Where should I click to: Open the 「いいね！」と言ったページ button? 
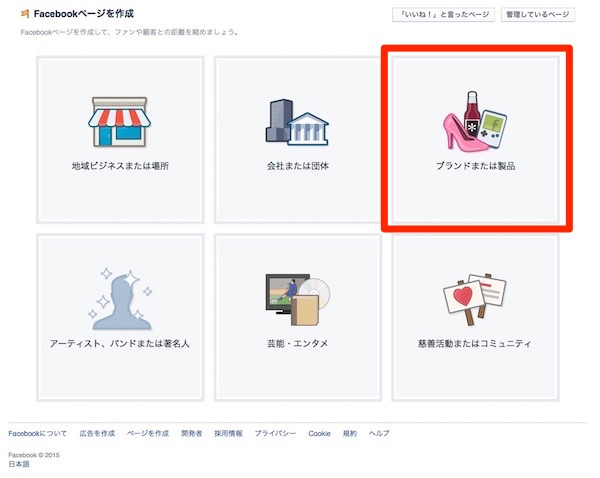[443, 15]
